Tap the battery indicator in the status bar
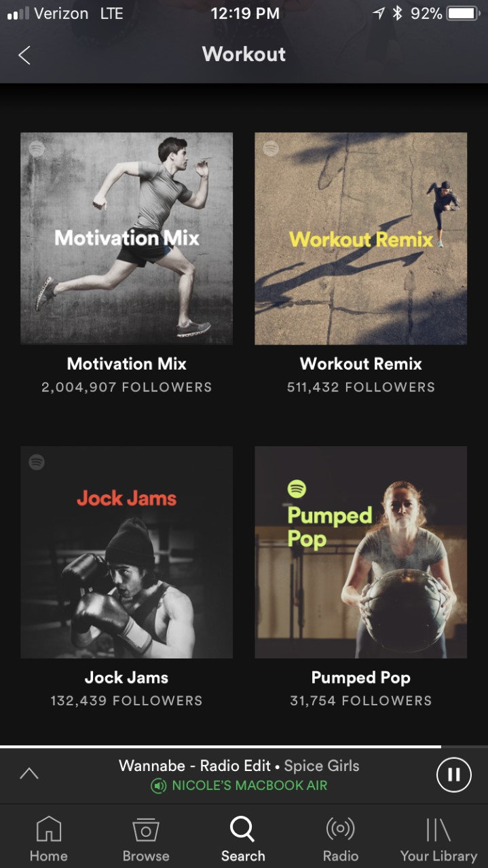488x868 pixels. point(464,14)
